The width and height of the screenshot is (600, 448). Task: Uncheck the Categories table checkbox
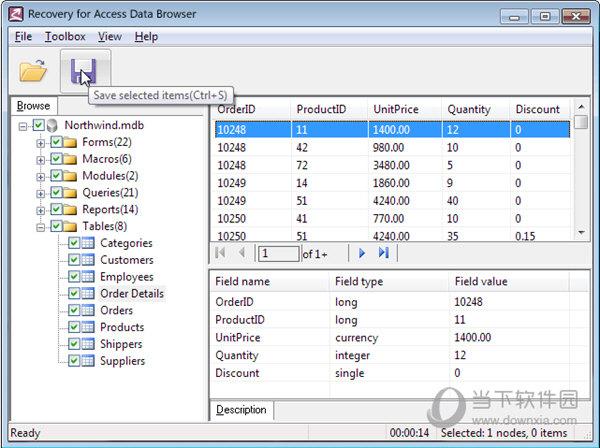point(74,243)
